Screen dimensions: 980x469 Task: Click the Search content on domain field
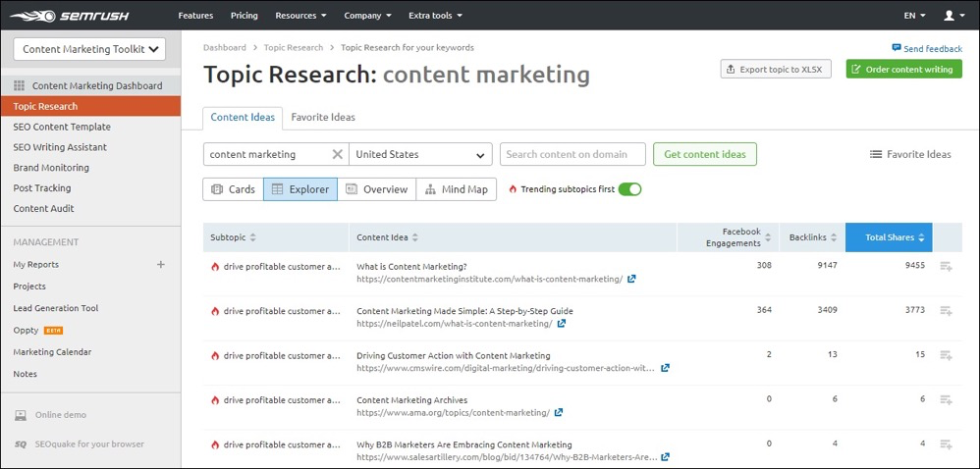pos(572,154)
